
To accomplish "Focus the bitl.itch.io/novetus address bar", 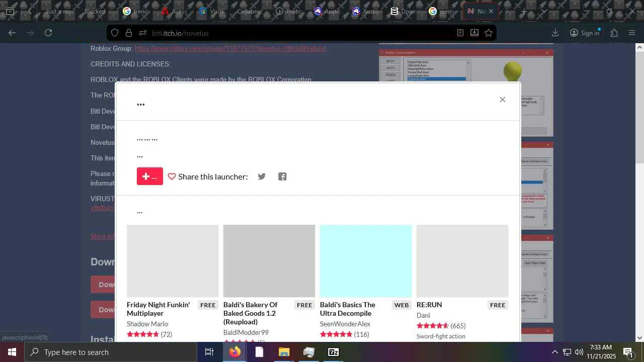I will [302, 33].
